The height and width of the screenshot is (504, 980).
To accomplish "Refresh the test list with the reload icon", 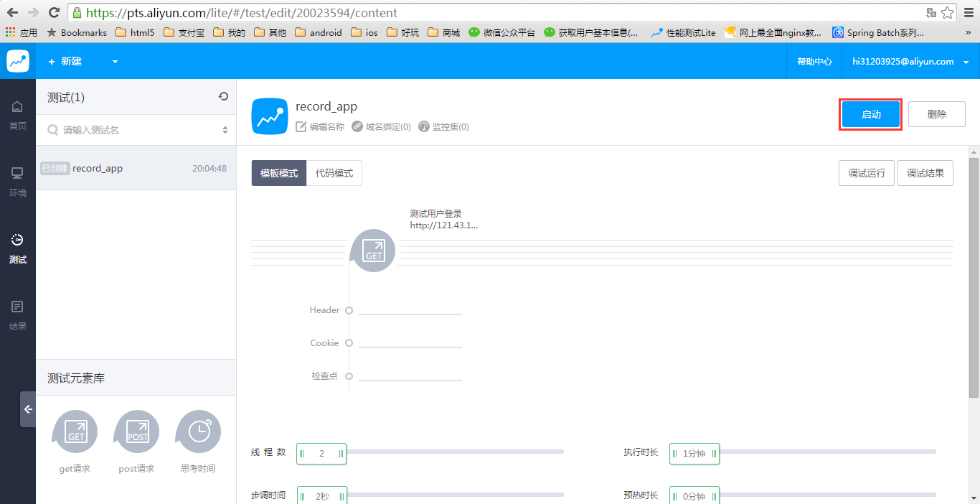I will tap(223, 96).
